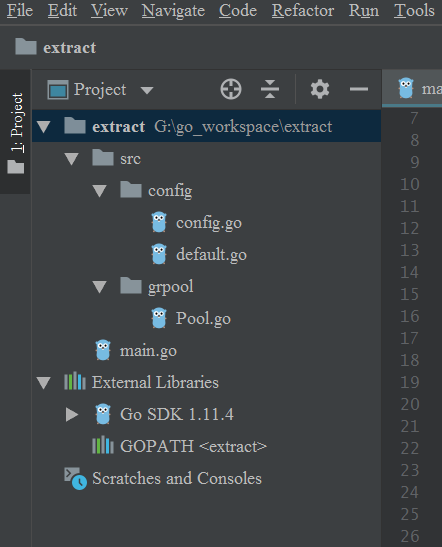Select Pool.go file
The width and height of the screenshot is (442, 547).
pos(203,319)
